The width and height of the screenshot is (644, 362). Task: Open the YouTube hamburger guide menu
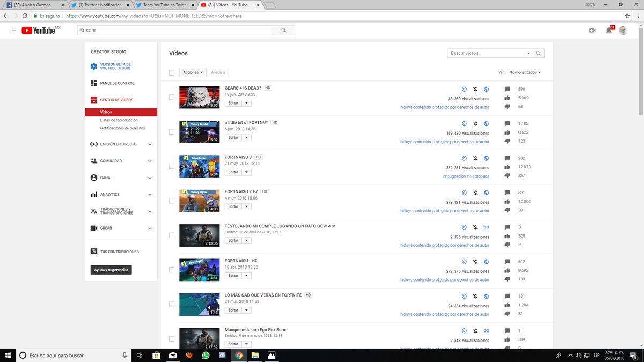coord(14,31)
